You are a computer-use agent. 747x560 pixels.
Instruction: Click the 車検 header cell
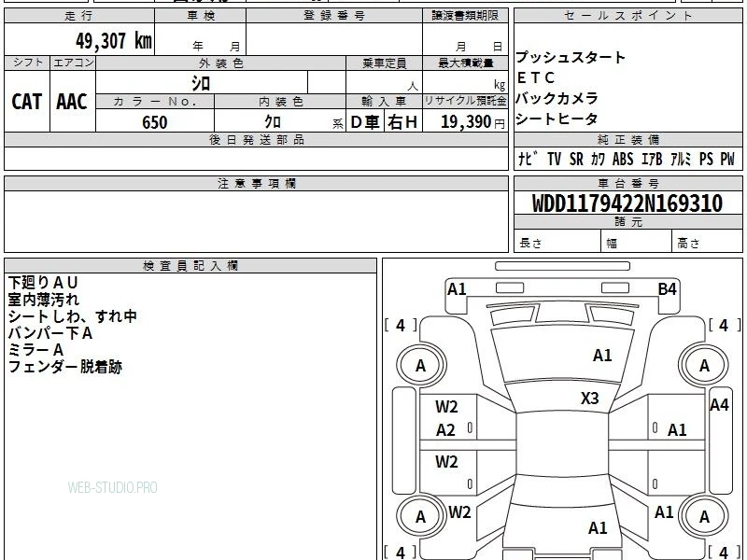click(200, 16)
